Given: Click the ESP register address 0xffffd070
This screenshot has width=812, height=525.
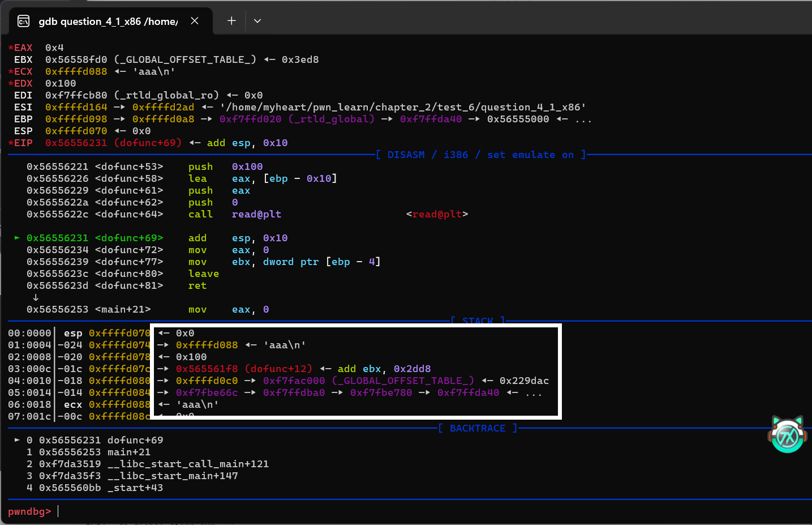Looking at the screenshot, I should pos(76,131).
